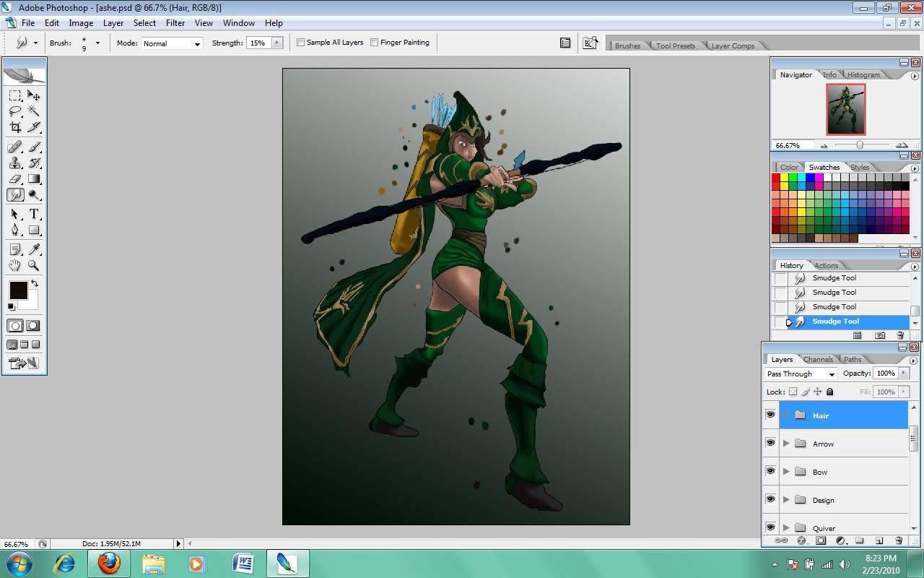Enable the Sample All Layers checkbox
The width and height of the screenshot is (924, 578).
pos(301,43)
